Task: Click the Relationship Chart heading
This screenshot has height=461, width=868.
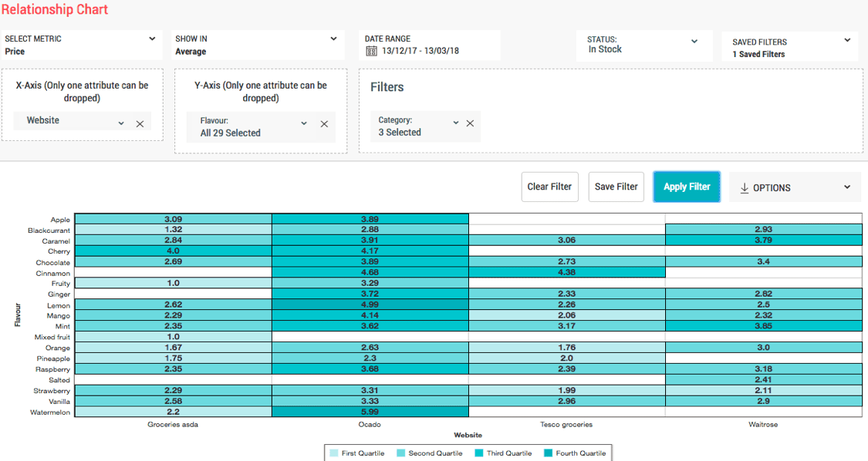Action: coord(55,9)
